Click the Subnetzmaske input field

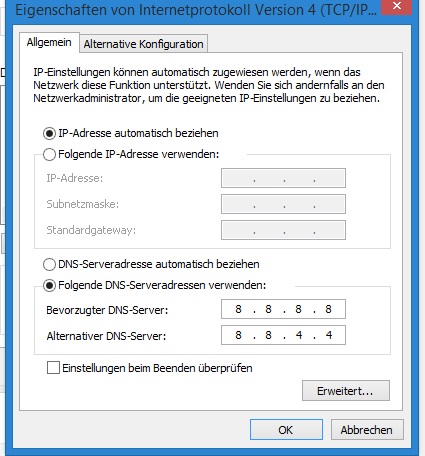click(x=283, y=204)
